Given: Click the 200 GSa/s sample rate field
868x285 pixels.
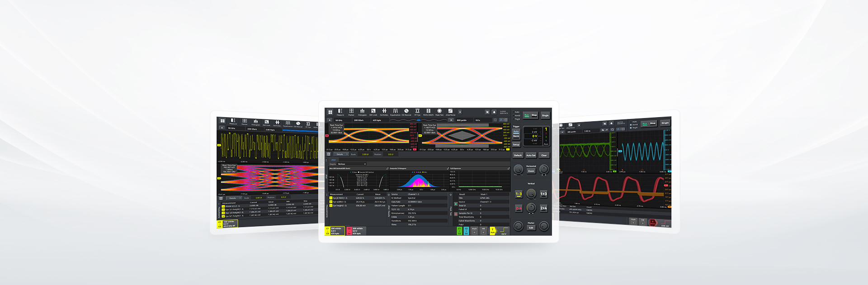Looking at the screenshot, I should (x=361, y=120).
